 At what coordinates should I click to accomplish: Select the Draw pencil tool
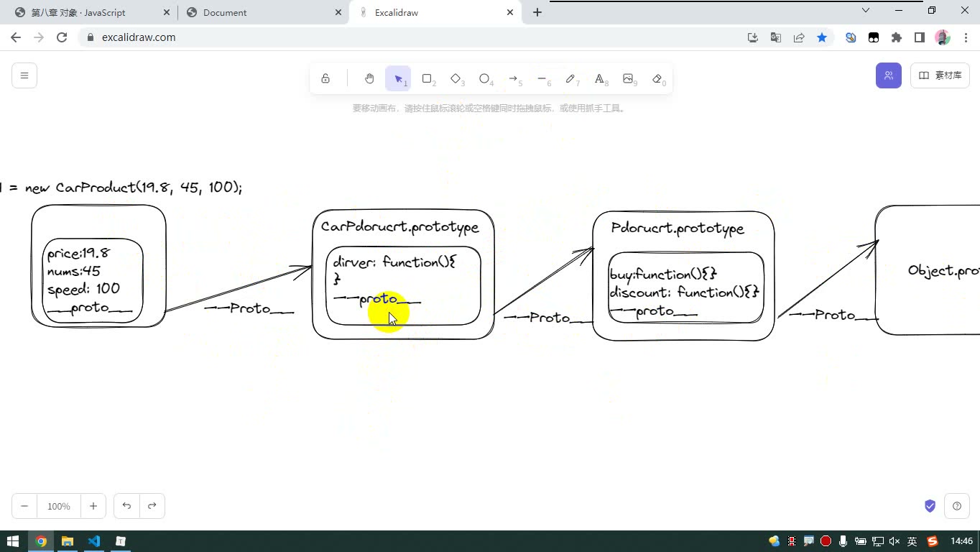click(x=570, y=78)
